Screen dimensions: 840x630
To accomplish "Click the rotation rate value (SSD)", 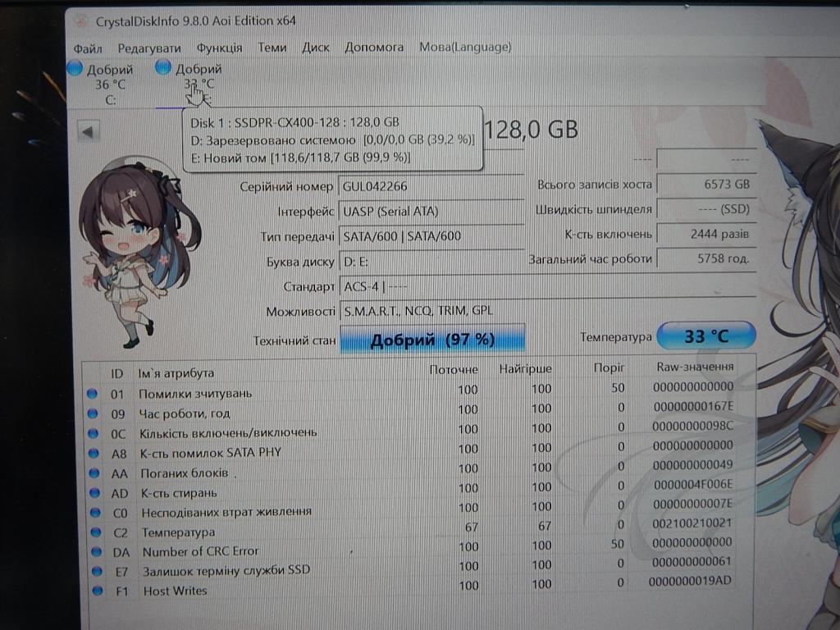I will tap(706, 209).
